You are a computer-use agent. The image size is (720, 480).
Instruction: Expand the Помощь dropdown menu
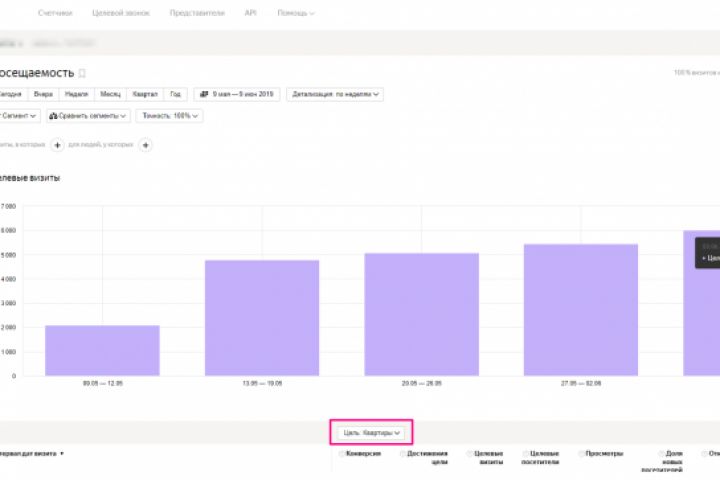click(x=296, y=13)
